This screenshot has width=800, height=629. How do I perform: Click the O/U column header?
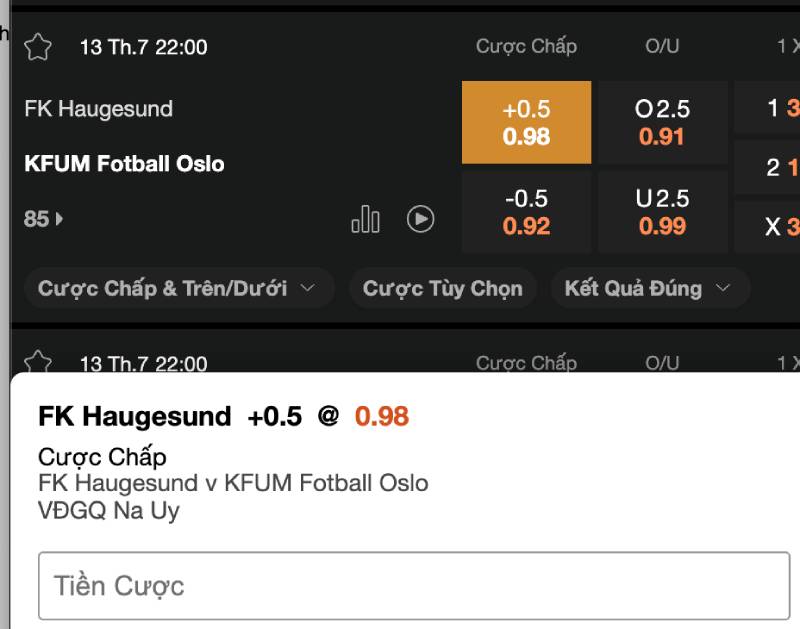point(662,46)
